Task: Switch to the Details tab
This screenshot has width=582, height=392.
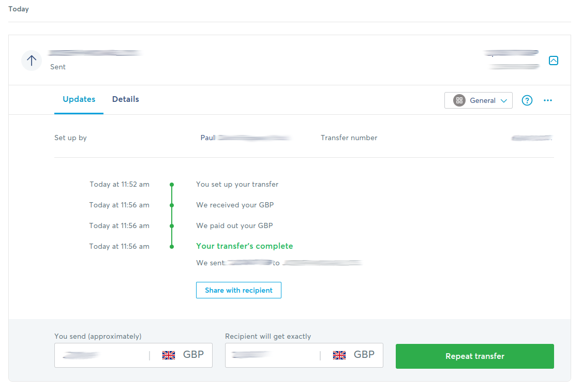Action: [x=126, y=99]
